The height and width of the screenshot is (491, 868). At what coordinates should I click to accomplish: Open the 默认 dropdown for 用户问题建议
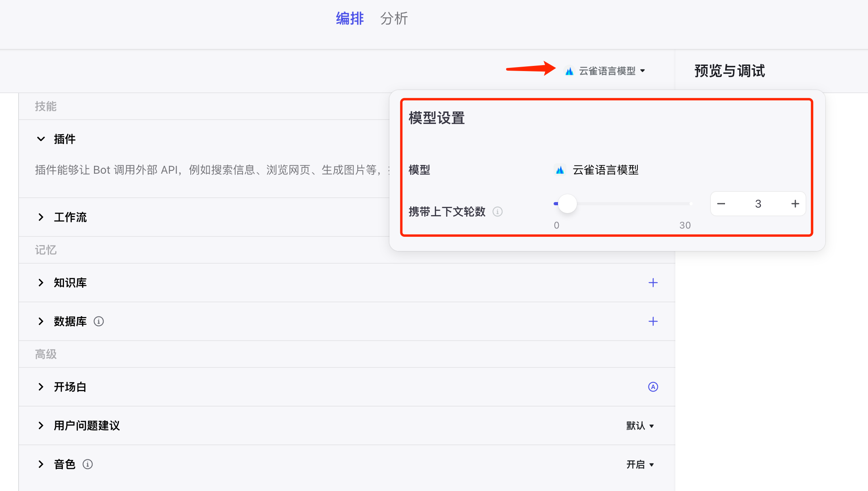[x=640, y=425]
